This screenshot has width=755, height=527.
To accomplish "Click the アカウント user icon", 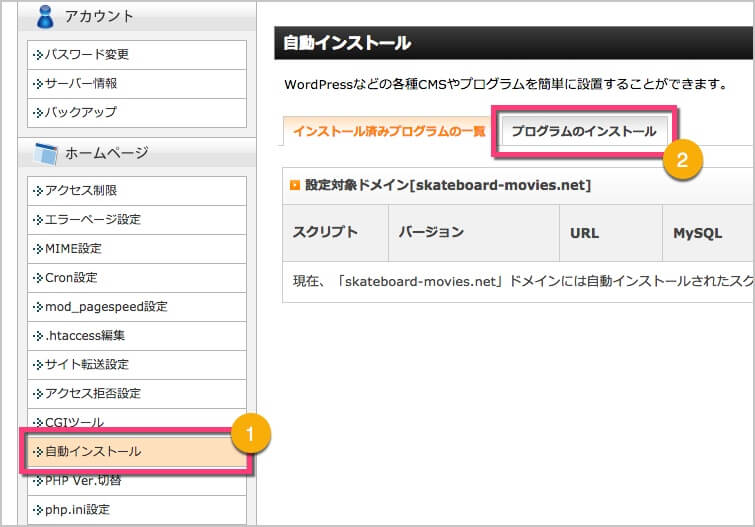I will pos(45,16).
